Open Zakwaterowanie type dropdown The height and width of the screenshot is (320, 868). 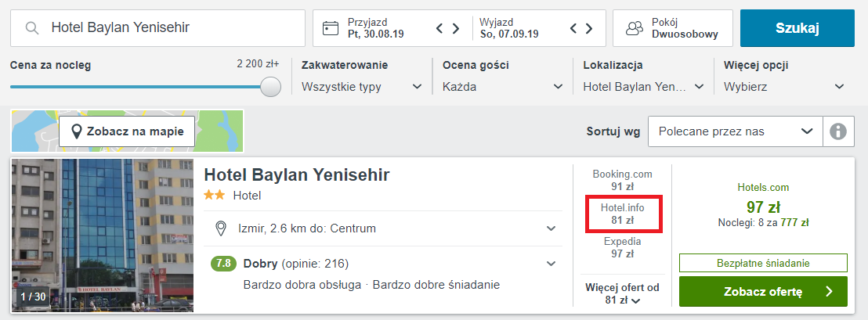(361, 87)
